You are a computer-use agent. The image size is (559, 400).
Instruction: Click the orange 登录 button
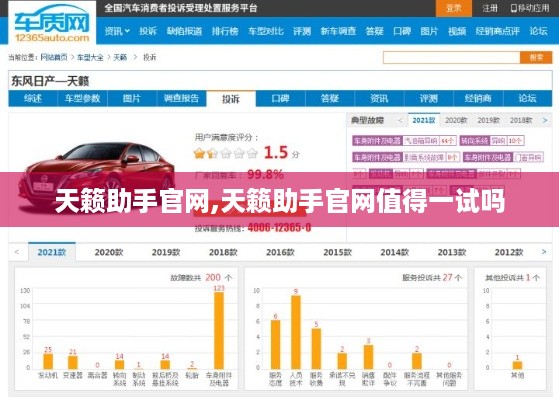click(453, 8)
